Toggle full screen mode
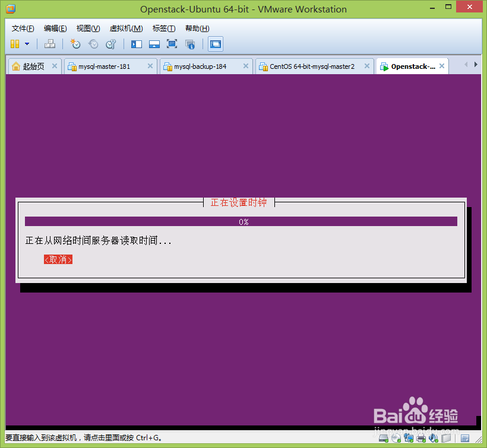This screenshot has width=487, height=448. point(172,44)
